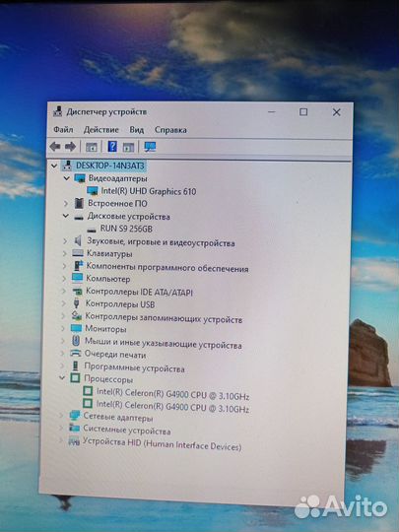Expand the Клавиатуры branch
This screenshot has width=399, height=532.
[64, 253]
